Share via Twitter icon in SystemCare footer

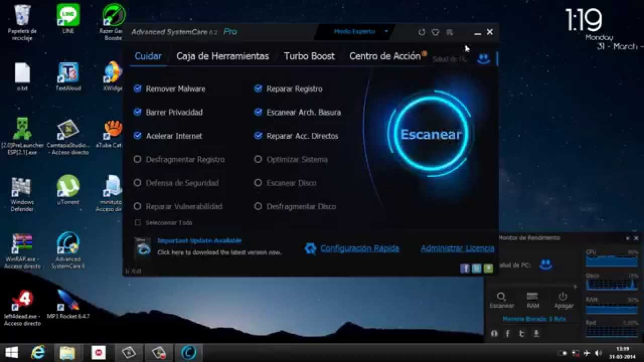[x=476, y=268]
